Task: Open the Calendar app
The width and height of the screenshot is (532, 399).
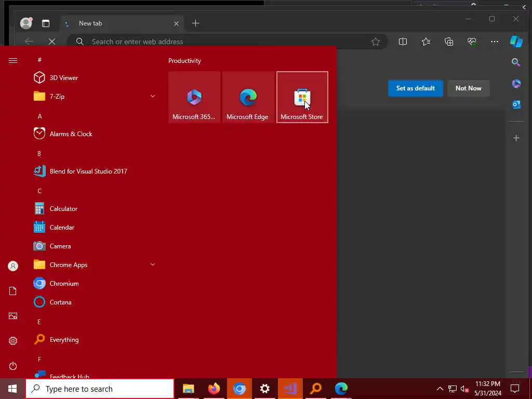Action: tap(95, 228)
